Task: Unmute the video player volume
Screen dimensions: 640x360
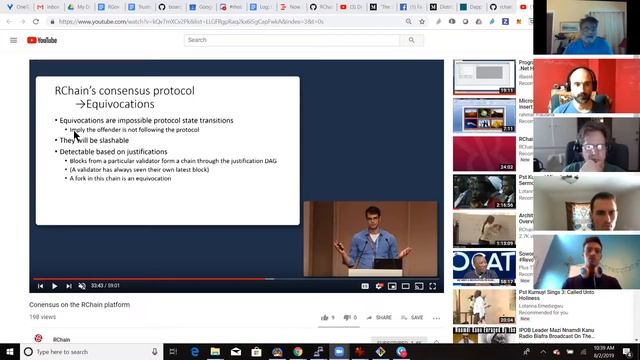Action: point(82,286)
